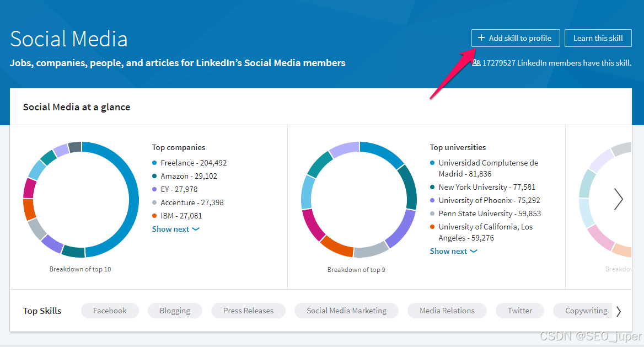
Task: Open the Learn this skill button
Action: point(598,38)
